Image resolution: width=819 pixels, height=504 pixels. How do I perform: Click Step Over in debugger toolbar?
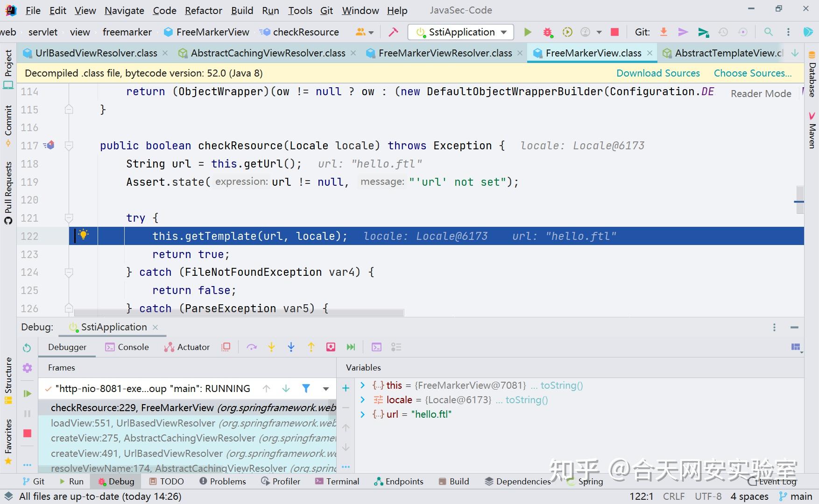(x=252, y=347)
